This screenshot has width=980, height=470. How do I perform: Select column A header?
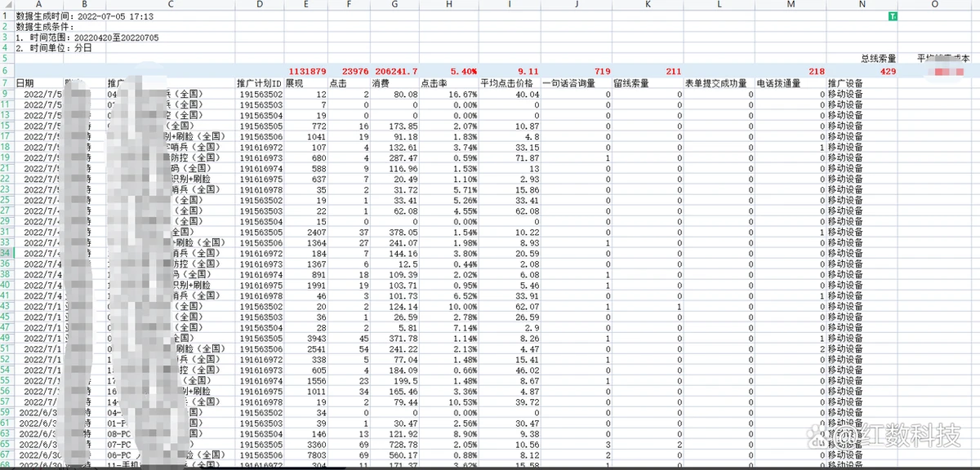point(39,5)
